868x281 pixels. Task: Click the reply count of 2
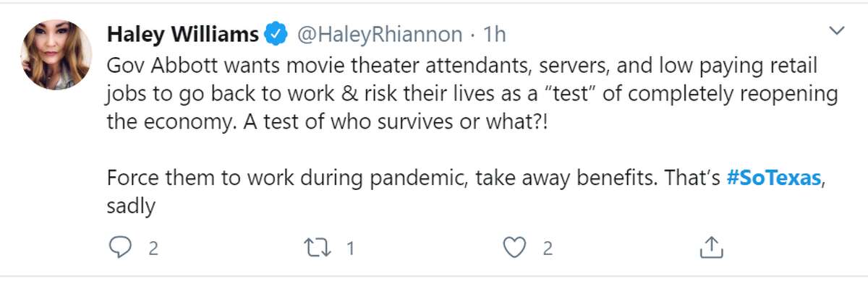[x=153, y=249]
